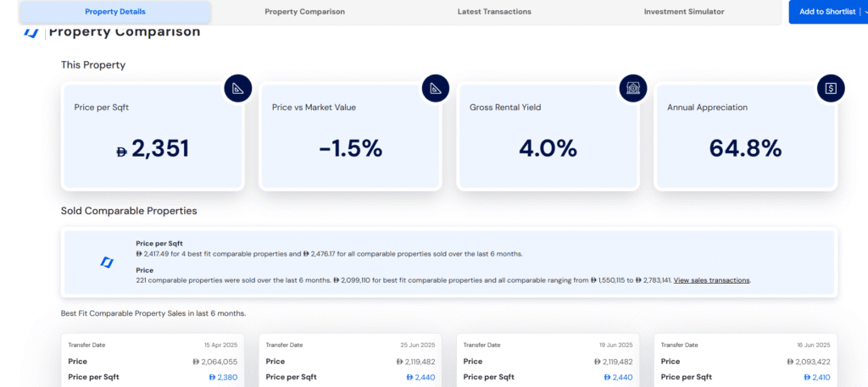Go to the Latest Transactions tab
This screenshot has width=868, height=387.
[494, 12]
